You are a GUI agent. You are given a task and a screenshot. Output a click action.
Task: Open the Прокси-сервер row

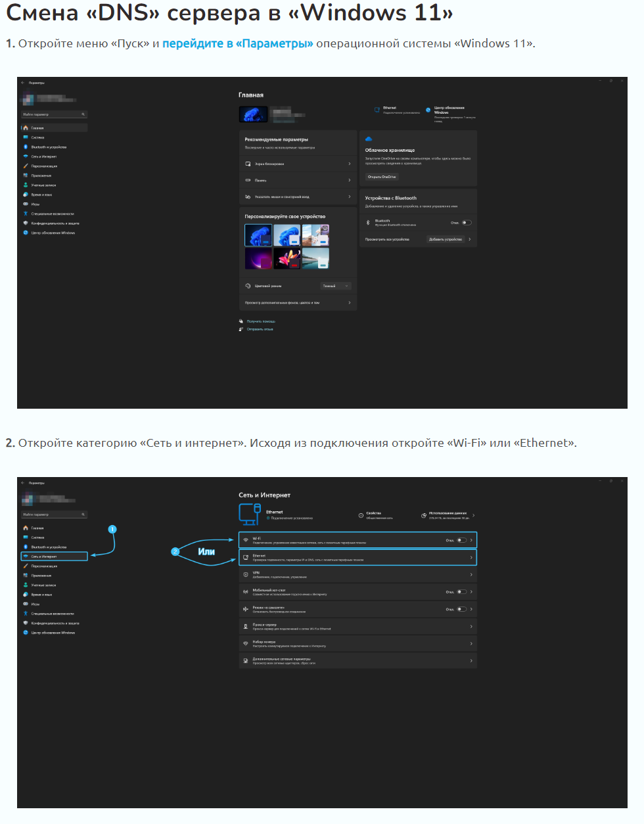pyautogui.click(x=357, y=626)
